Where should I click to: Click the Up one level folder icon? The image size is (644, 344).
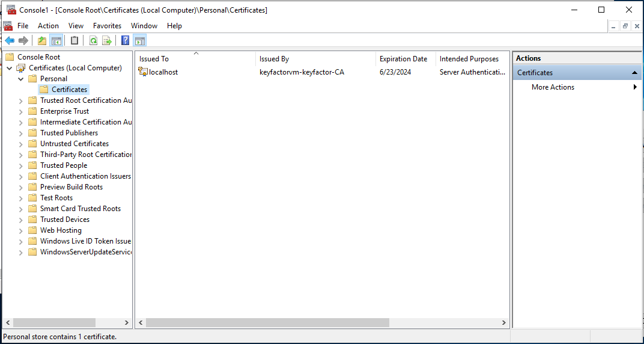[x=41, y=40]
